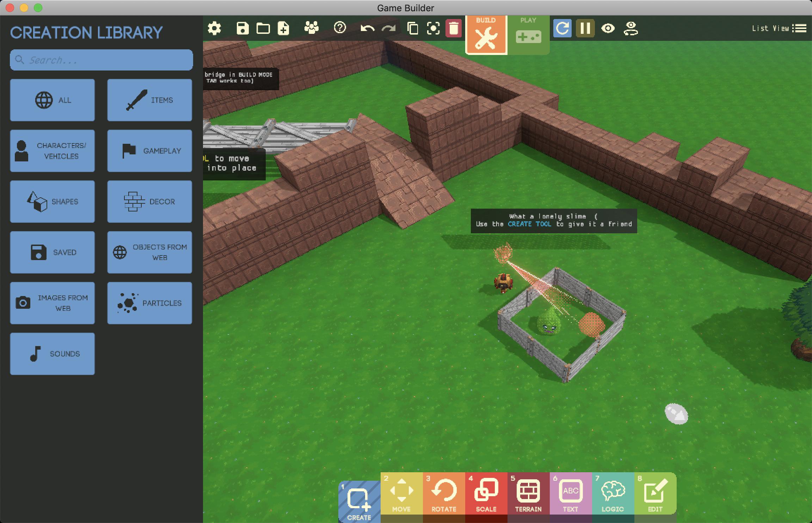Click the Objects From Web button
The width and height of the screenshot is (812, 523).
coord(149,252)
